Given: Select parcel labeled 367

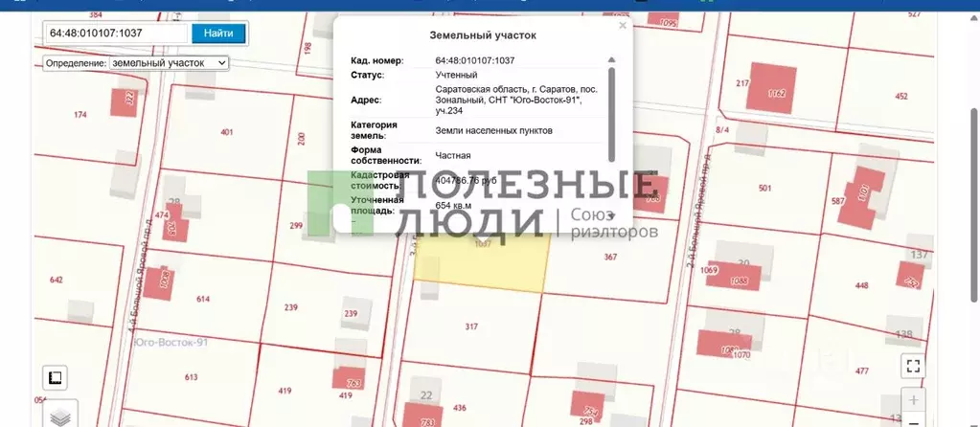Looking at the screenshot, I should point(610,257).
